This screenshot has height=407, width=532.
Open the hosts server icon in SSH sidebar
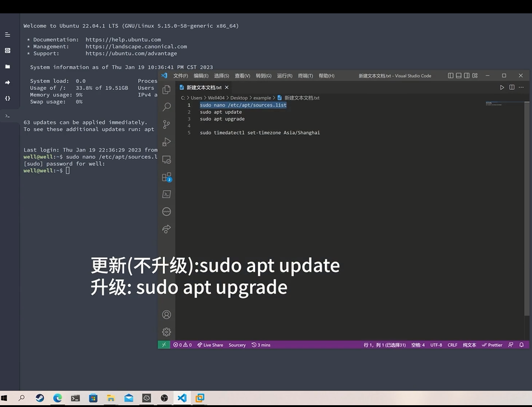(x=7, y=50)
